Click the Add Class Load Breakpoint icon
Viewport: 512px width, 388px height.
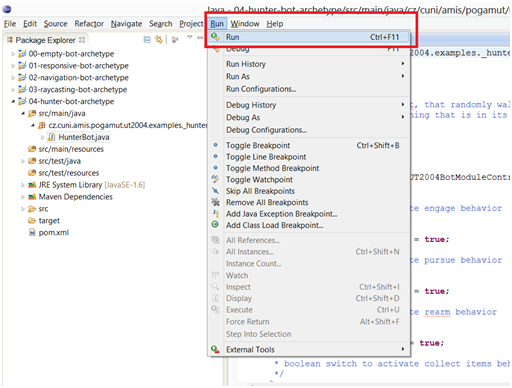215,225
